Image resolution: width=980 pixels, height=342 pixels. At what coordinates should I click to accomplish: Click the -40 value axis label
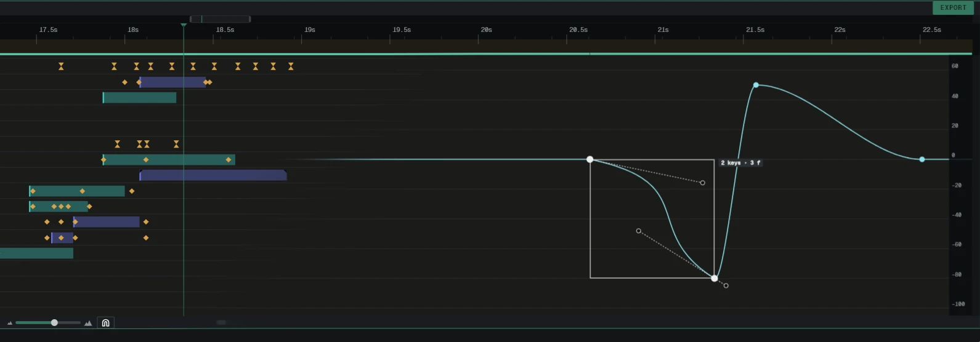(x=956, y=215)
